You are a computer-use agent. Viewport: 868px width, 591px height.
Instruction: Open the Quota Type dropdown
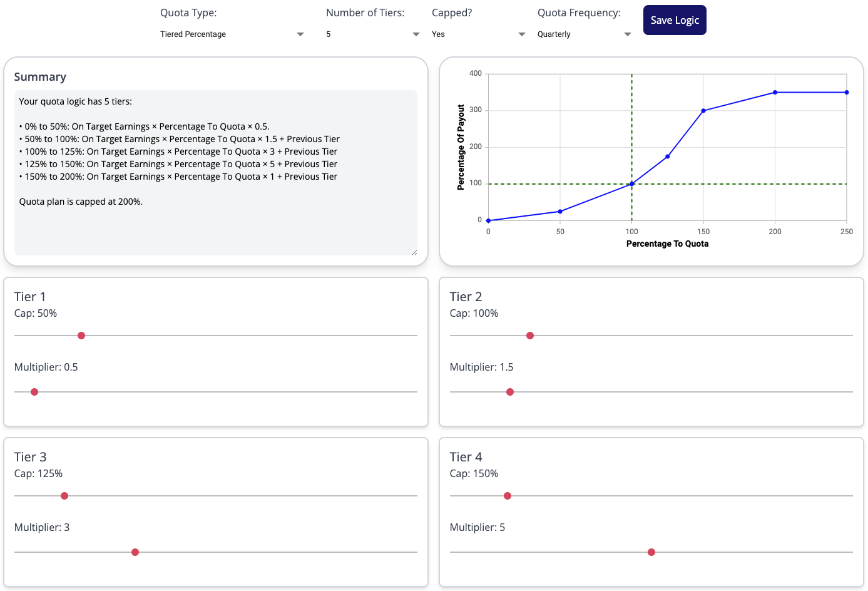(x=232, y=34)
